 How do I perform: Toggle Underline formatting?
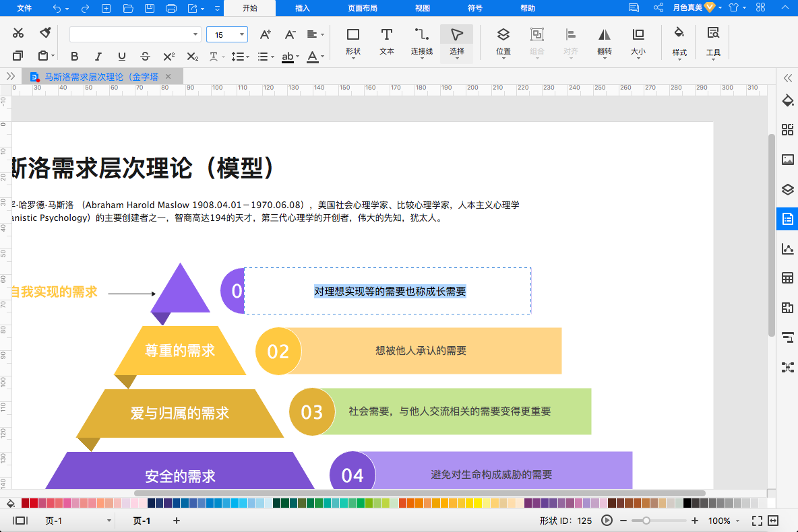[x=122, y=57]
